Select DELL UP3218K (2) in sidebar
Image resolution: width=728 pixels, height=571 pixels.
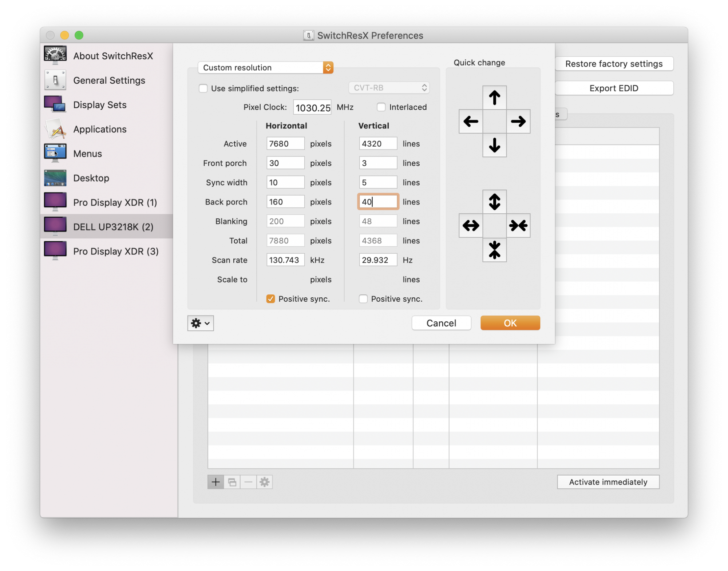tap(113, 227)
